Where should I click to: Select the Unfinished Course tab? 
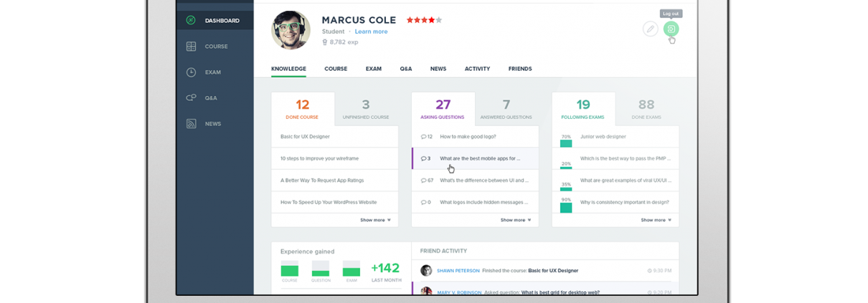366,109
